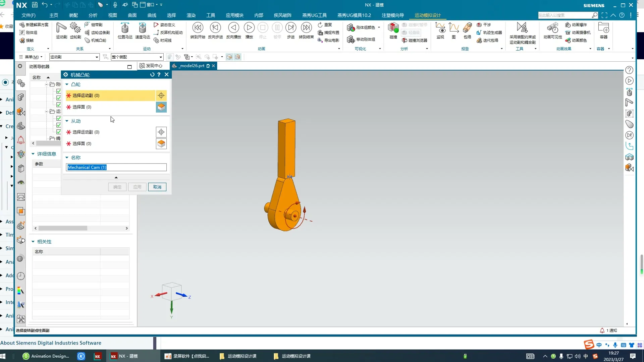Click face selection cube icon under 凸轮
The height and width of the screenshot is (362, 644).
click(x=161, y=107)
